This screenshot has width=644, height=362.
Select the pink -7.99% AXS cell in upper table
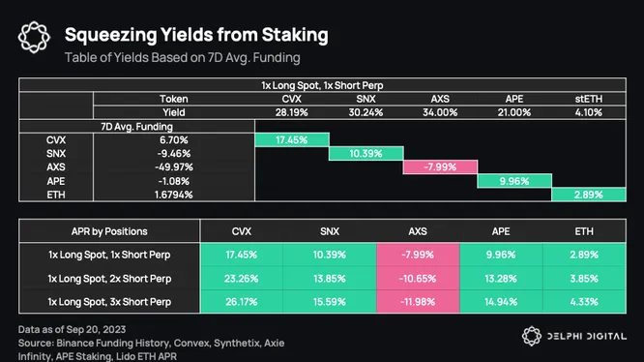tap(440, 167)
